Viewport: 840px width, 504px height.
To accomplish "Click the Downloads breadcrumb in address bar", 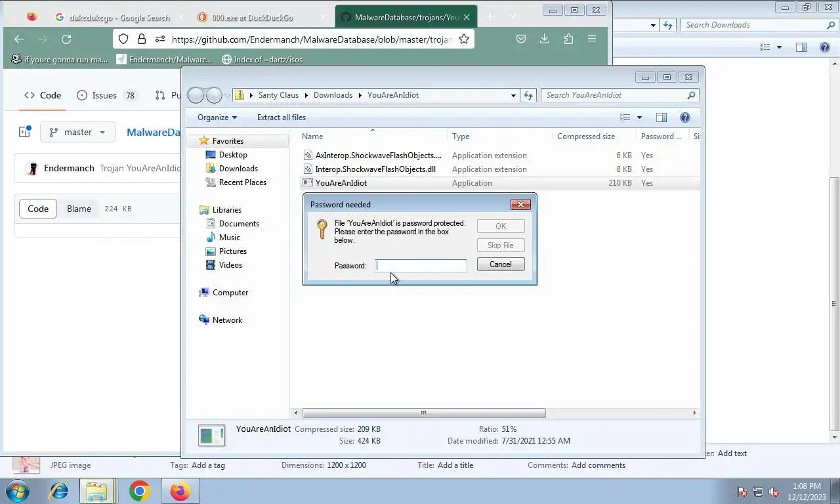I will (333, 95).
